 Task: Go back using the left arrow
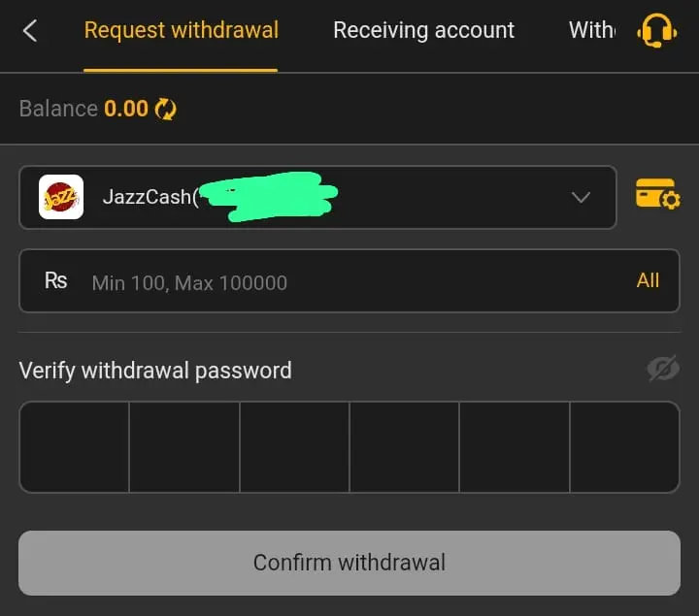pos(30,31)
